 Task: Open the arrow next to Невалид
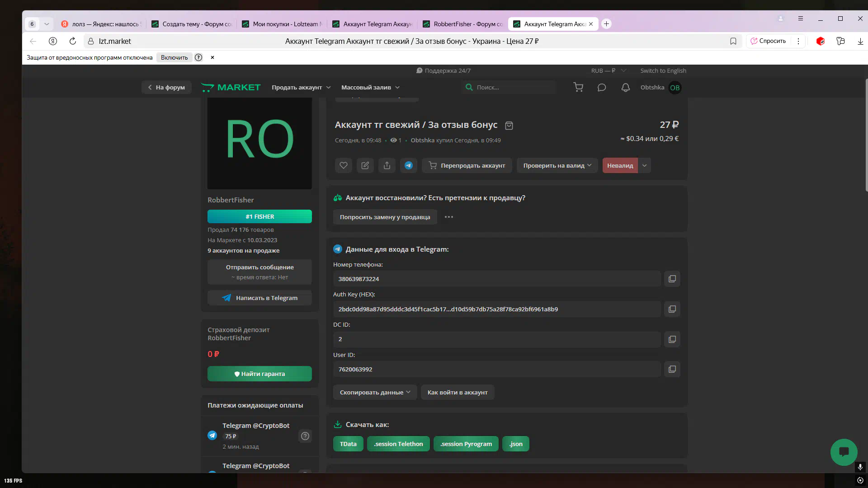tap(645, 165)
